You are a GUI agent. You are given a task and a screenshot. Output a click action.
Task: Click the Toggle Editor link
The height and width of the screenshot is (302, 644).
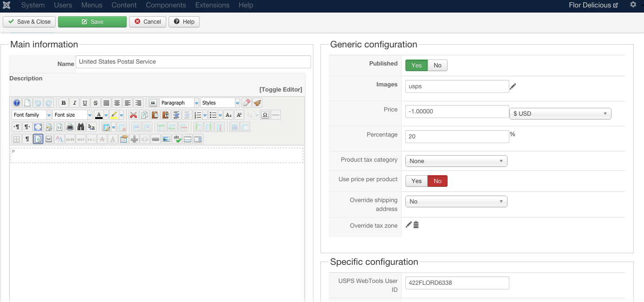click(x=281, y=89)
